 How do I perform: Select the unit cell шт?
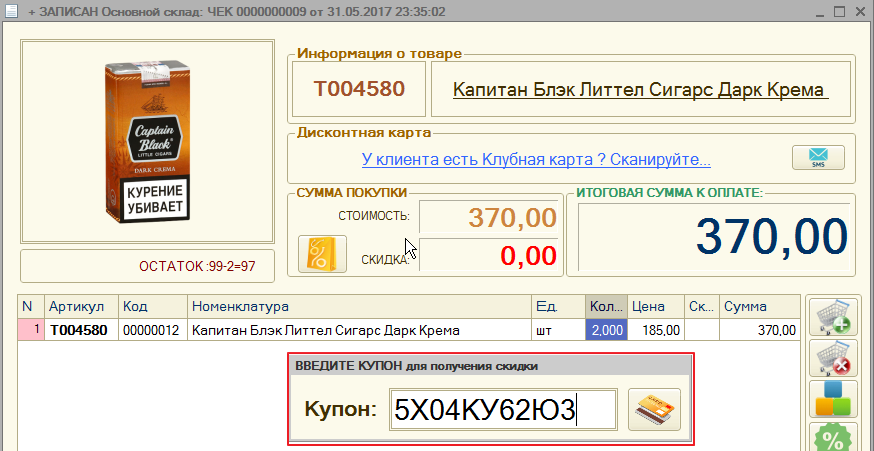coord(559,330)
